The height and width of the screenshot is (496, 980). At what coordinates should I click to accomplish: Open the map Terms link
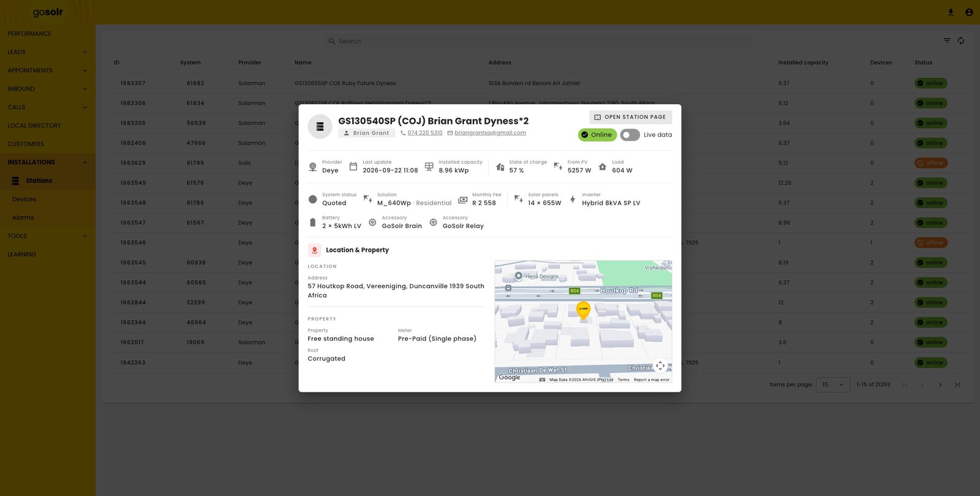[624, 380]
